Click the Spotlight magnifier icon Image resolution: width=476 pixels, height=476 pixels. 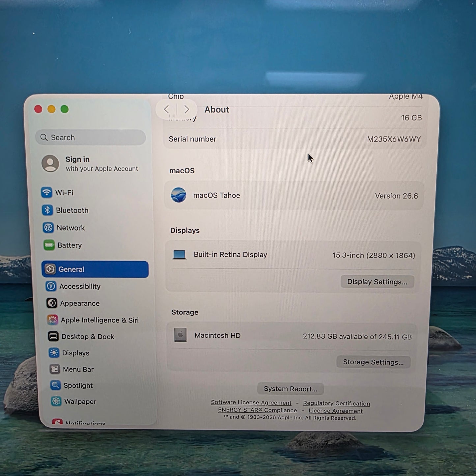pos(55,385)
